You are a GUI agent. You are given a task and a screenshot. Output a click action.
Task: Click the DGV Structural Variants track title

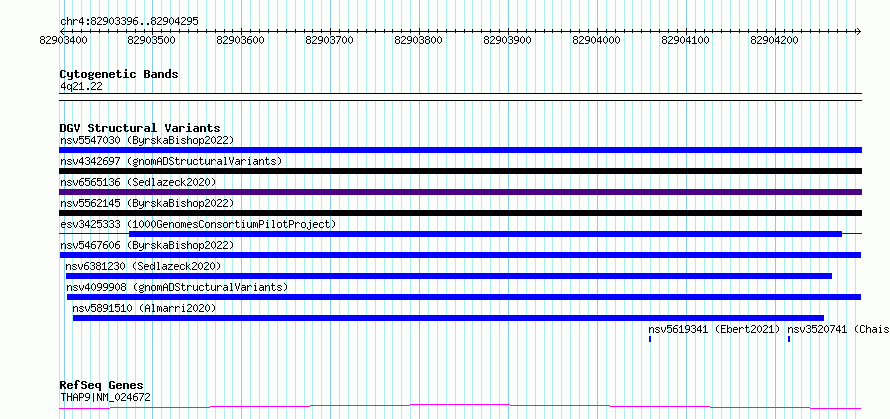[140, 128]
